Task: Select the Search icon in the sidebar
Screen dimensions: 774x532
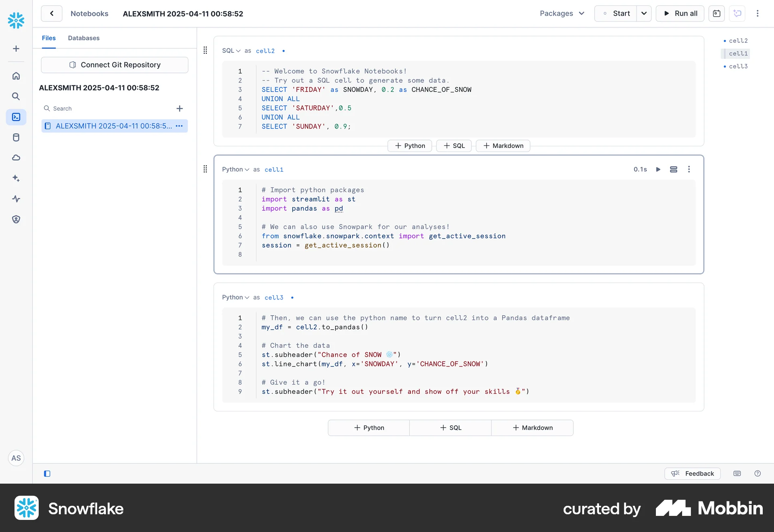Action: click(16, 96)
